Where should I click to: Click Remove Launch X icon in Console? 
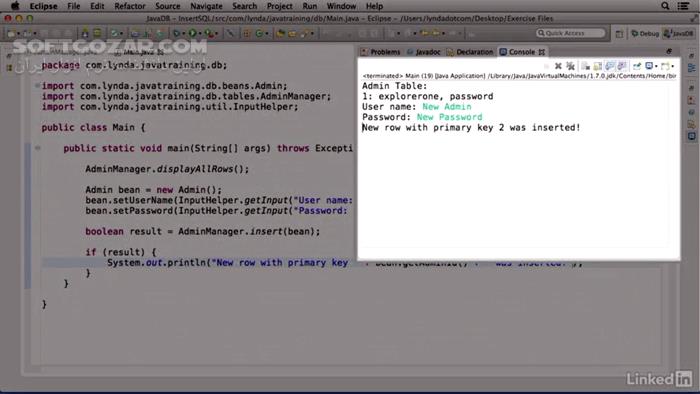(558, 66)
